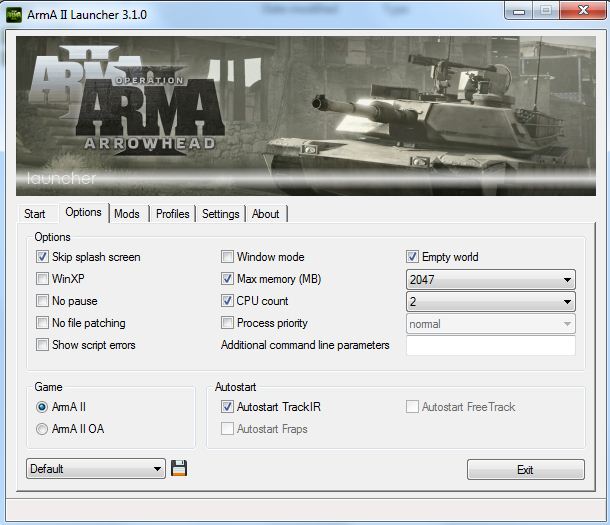The height and width of the screenshot is (525, 610).
Task: Close the ArmA II Launcher window
Action: tap(583, 10)
